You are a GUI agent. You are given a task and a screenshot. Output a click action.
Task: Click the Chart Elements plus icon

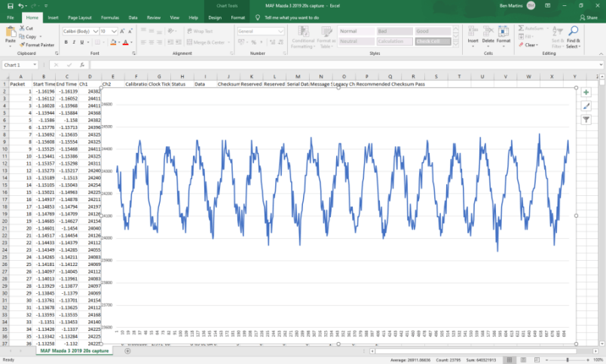(x=586, y=93)
